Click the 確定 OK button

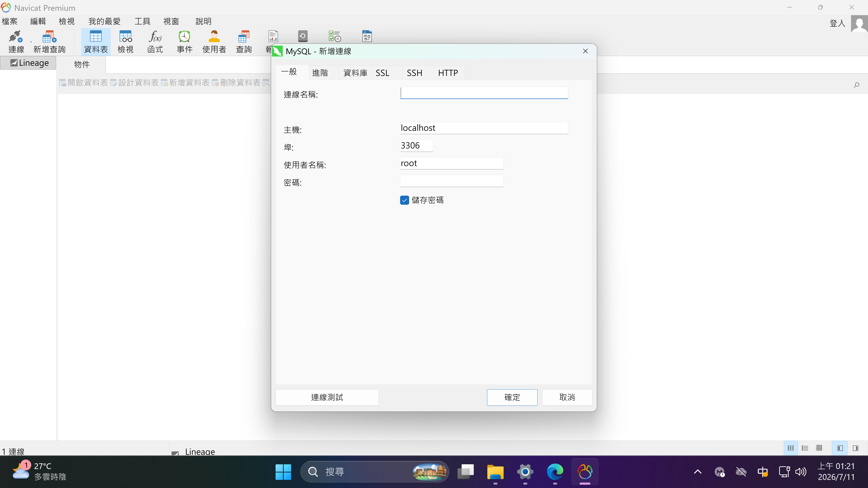(512, 397)
